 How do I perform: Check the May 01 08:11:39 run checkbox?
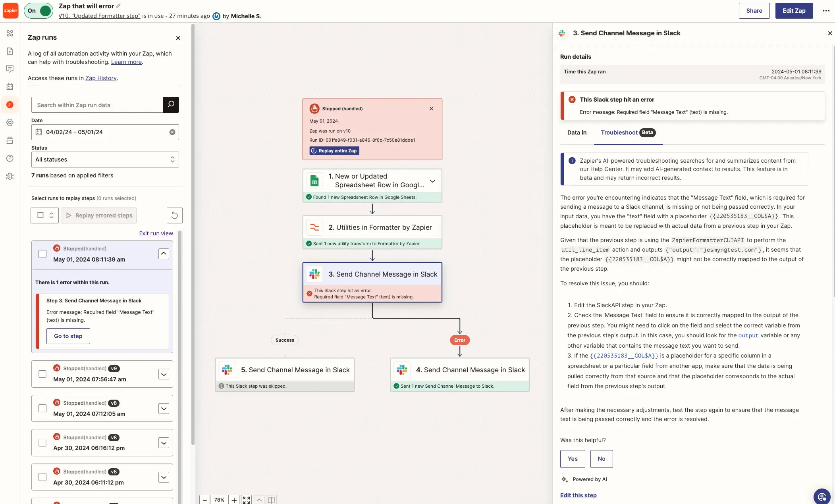point(42,254)
